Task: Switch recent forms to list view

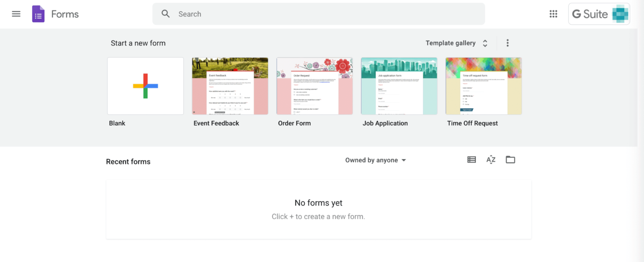Action: pyautogui.click(x=471, y=159)
